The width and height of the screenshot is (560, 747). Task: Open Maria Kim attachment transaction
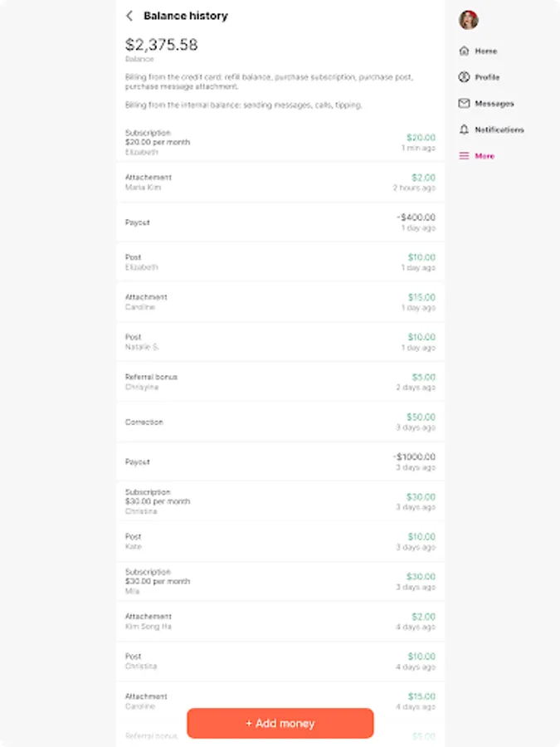[x=280, y=183]
